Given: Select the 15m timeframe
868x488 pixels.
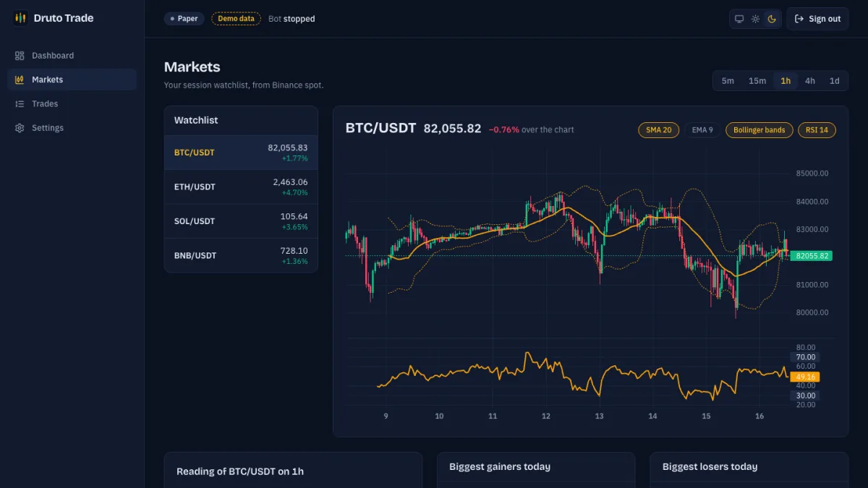Looking at the screenshot, I should [x=757, y=81].
